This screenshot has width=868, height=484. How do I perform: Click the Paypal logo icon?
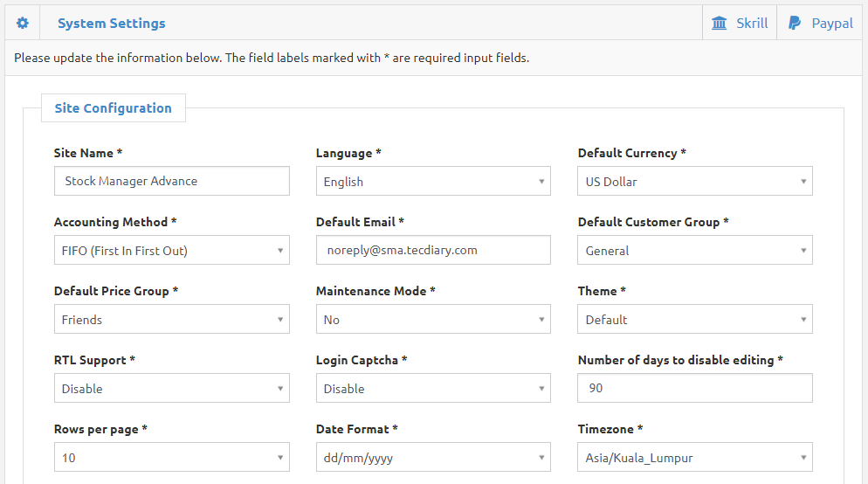(795, 23)
